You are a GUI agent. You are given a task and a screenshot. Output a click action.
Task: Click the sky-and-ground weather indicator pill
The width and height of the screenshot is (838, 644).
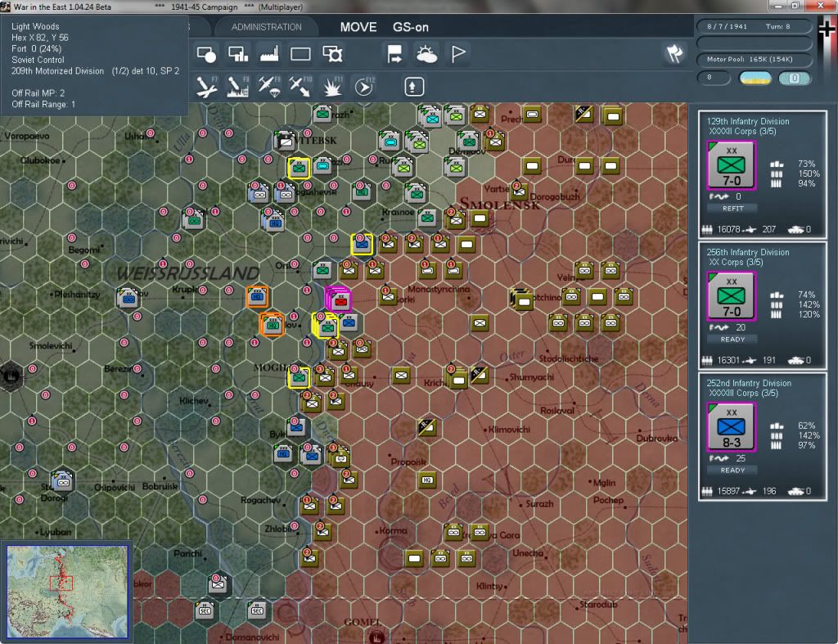point(755,79)
